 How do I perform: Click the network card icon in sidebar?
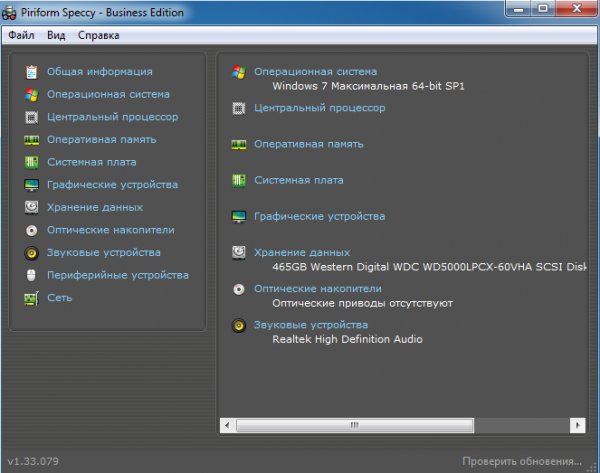[x=31, y=298]
